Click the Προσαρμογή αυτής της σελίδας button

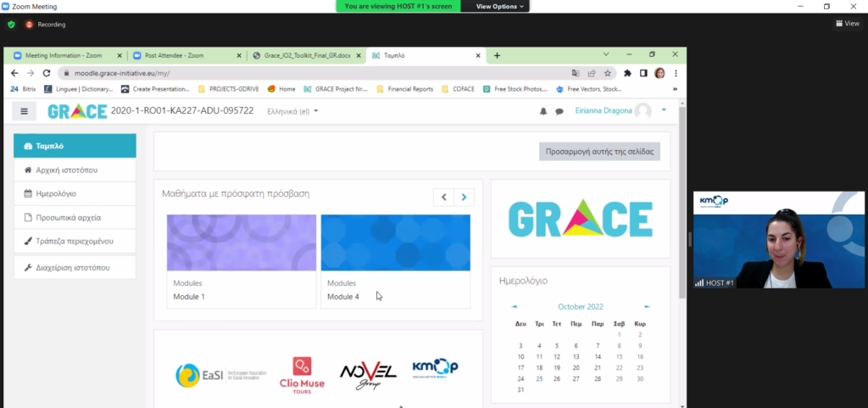point(599,151)
